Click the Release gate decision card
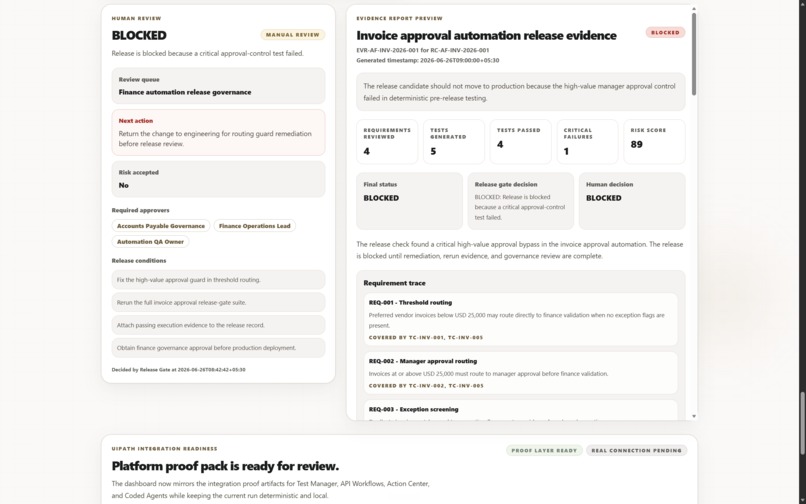This screenshot has height=504, width=806. pos(521,201)
